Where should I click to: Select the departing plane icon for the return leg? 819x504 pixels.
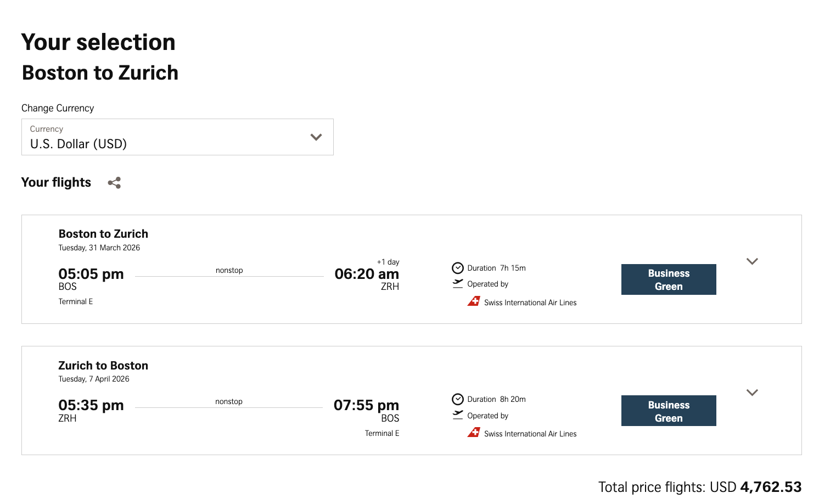pyautogui.click(x=457, y=415)
